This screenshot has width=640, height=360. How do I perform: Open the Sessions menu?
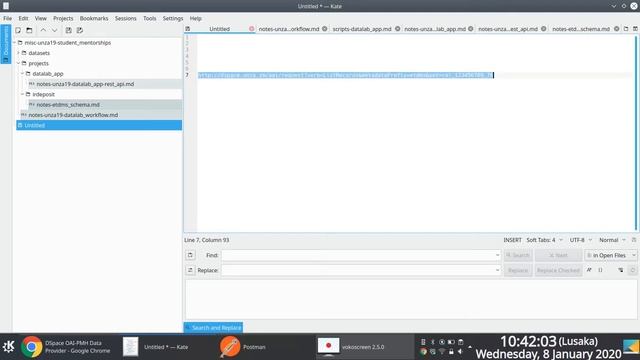[x=125, y=18]
